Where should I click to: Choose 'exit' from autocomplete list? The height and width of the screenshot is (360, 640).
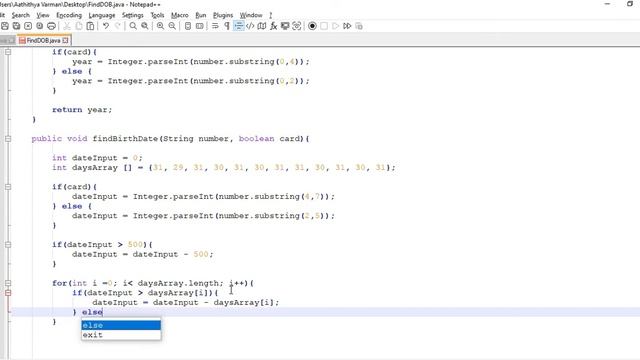tap(121, 335)
